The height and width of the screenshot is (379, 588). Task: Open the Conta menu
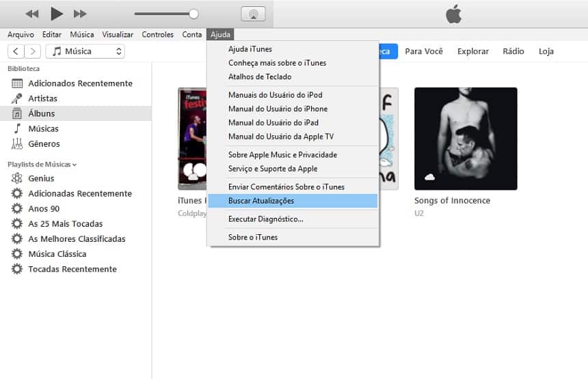(x=192, y=34)
